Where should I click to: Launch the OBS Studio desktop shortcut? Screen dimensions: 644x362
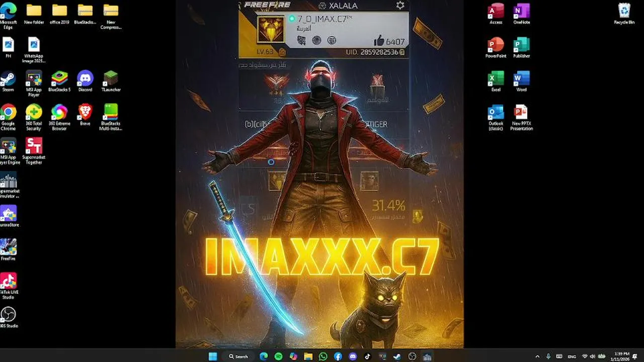point(8,317)
